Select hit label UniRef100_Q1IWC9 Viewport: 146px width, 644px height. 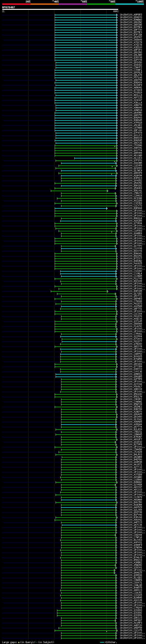click(131, 170)
